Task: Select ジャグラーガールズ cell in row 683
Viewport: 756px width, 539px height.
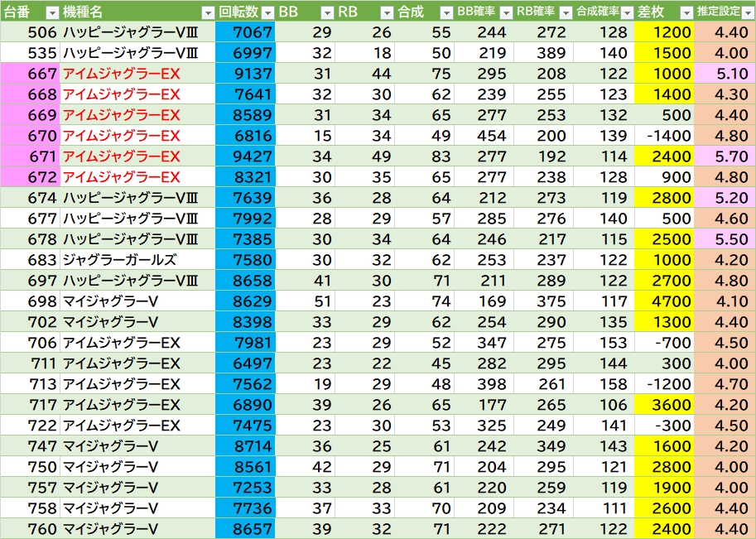Action: click(137, 260)
